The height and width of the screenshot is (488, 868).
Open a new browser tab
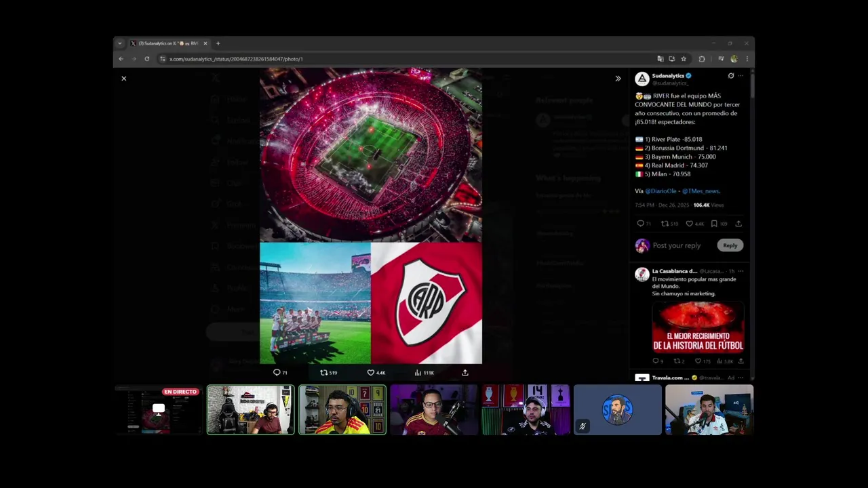[218, 43]
